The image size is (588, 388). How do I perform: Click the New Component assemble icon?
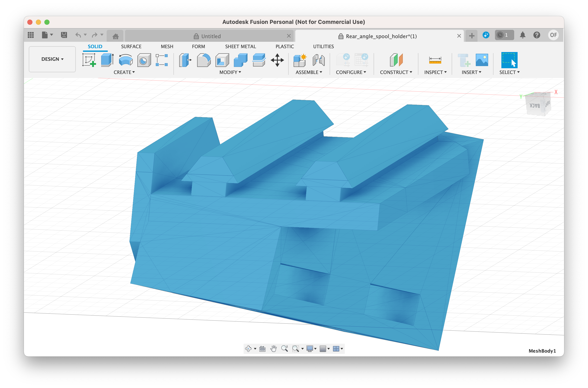click(x=300, y=60)
